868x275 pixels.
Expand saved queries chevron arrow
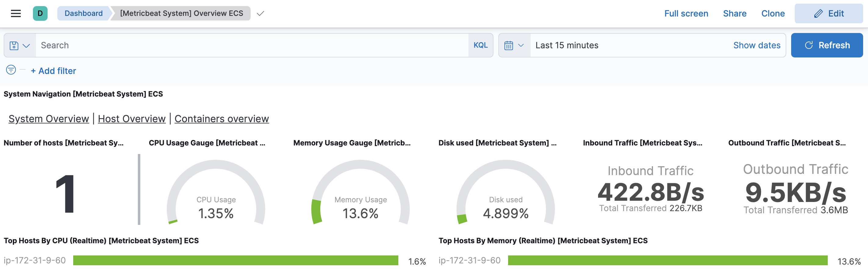click(x=26, y=46)
